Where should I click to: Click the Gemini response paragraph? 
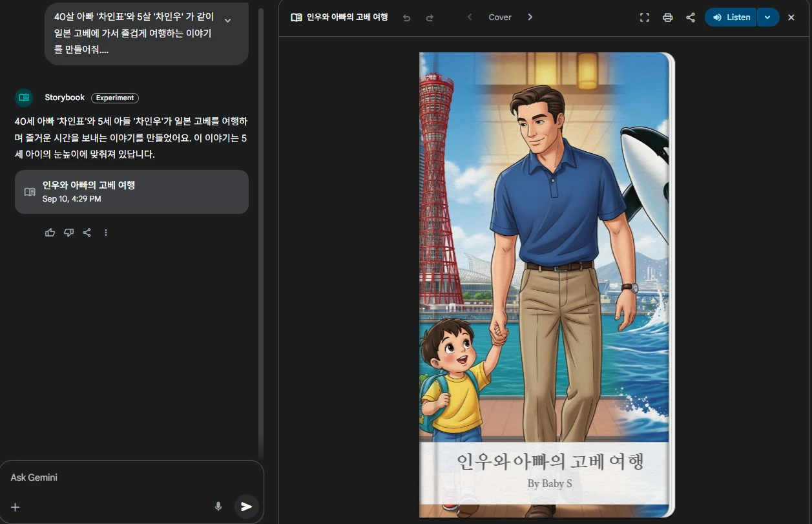(x=131, y=138)
